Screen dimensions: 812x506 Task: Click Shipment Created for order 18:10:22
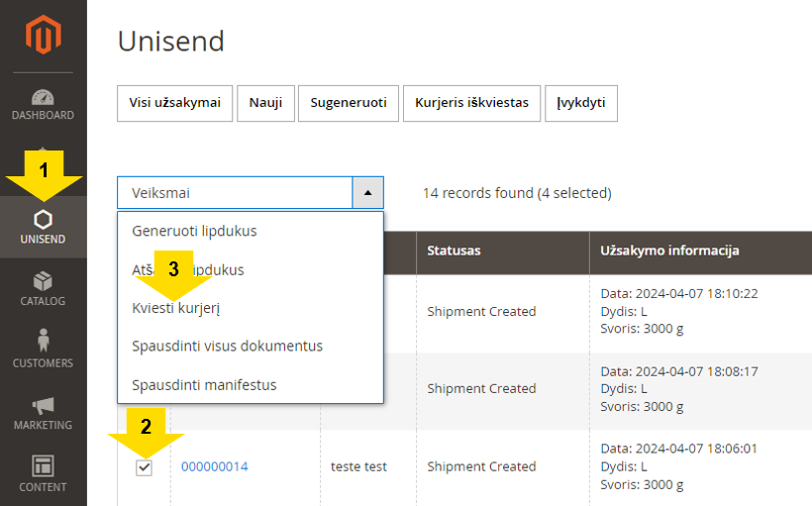481,312
